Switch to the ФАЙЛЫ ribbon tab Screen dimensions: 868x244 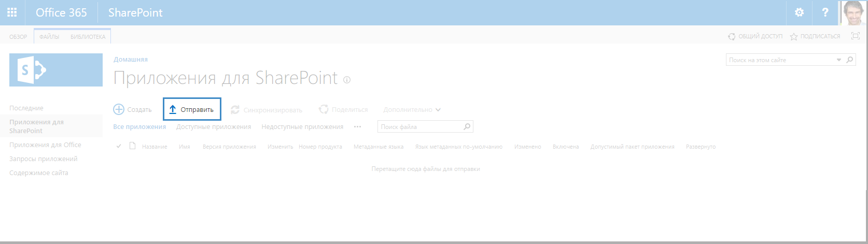[49, 37]
